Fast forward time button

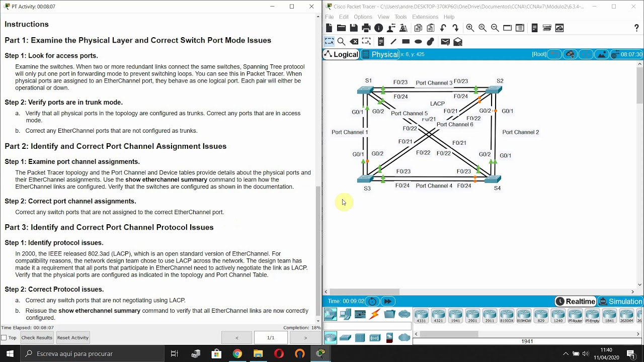[387, 301]
